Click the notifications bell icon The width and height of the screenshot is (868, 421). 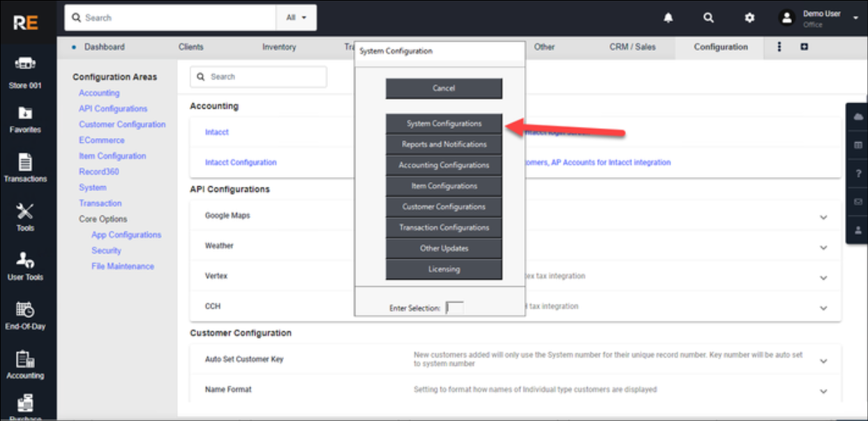point(668,18)
